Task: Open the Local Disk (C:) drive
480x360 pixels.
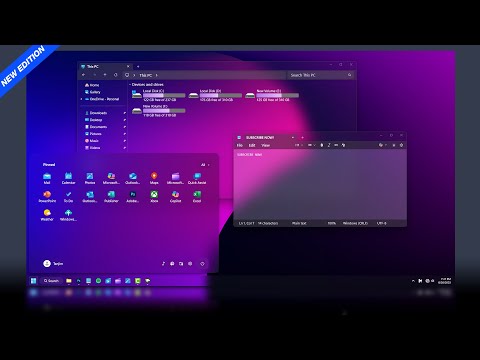Action: [x=158, y=95]
